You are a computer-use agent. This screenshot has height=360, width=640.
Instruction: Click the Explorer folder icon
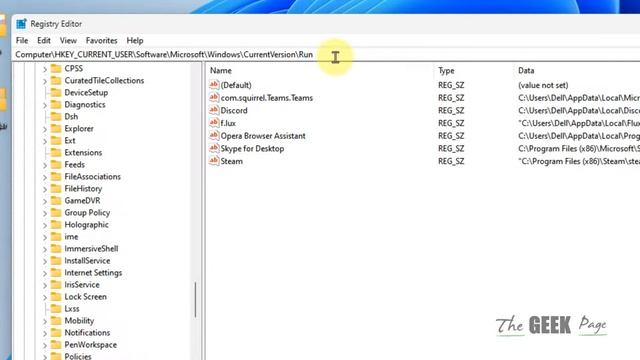[56, 129]
